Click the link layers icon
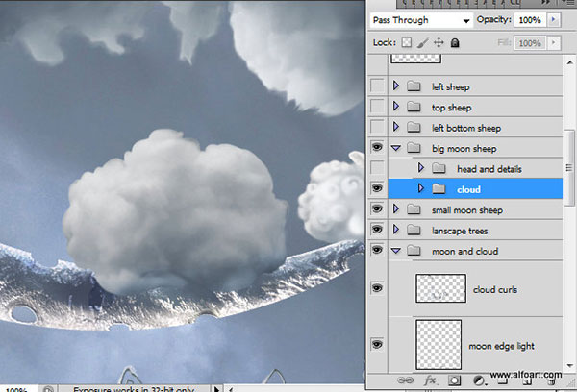 [405, 380]
